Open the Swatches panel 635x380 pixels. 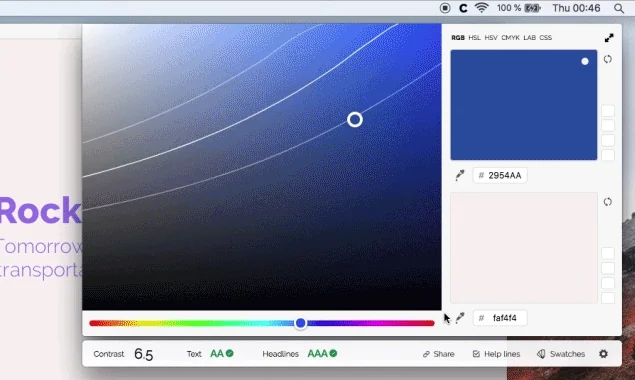pos(561,354)
